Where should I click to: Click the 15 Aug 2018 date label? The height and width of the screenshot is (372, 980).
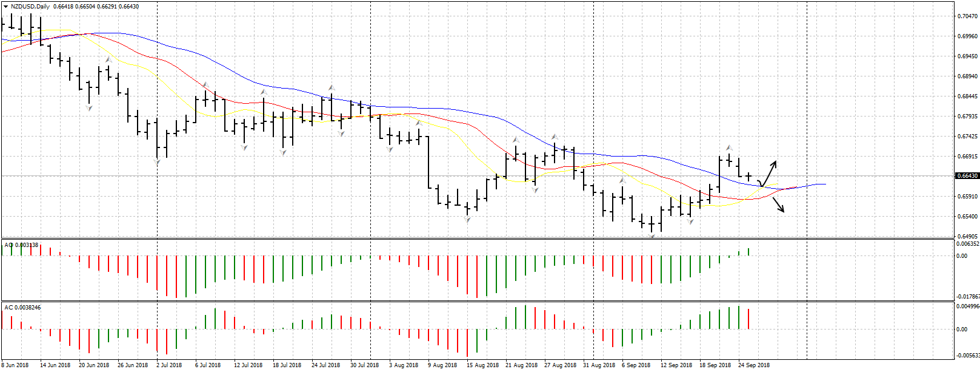(482, 365)
